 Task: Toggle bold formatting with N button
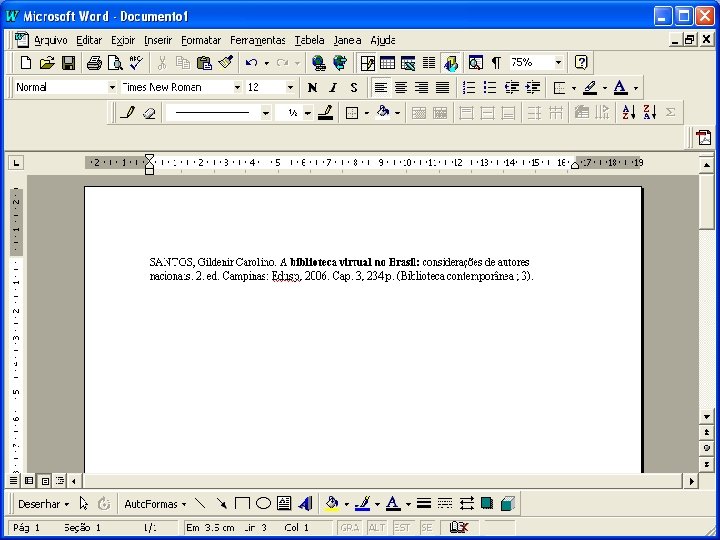[x=312, y=87]
